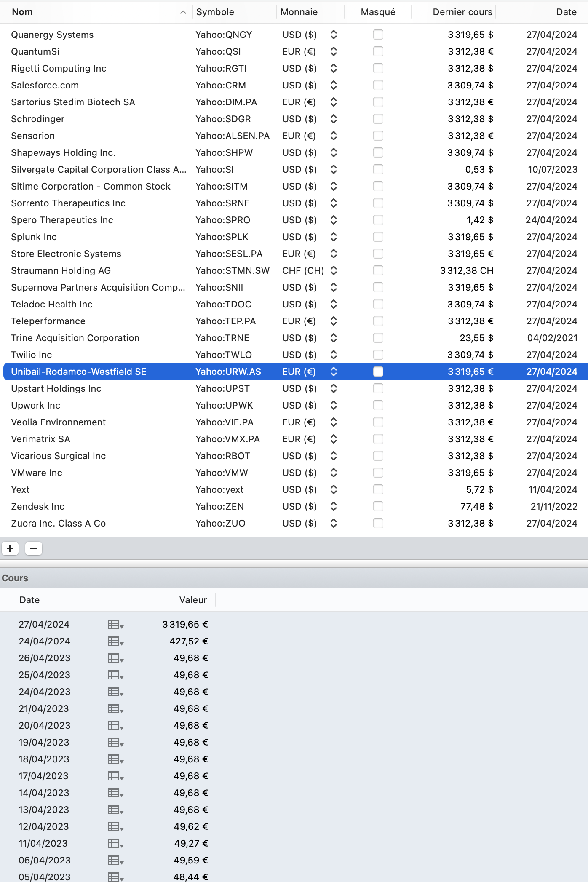Open calendar picker icon for 21/04/2023 quote
The height and width of the screenshot is (882, 588).
115,709
